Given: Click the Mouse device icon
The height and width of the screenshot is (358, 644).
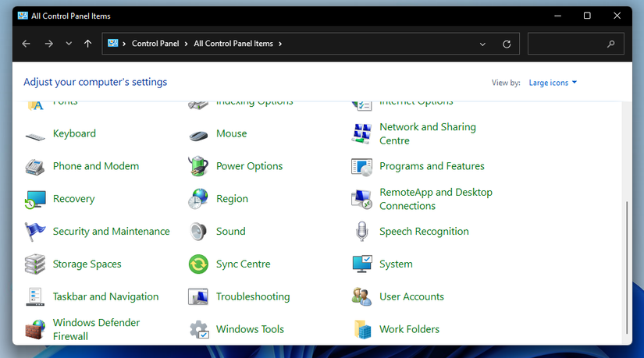Looking at the screenshot, I should tap(198, 134).
